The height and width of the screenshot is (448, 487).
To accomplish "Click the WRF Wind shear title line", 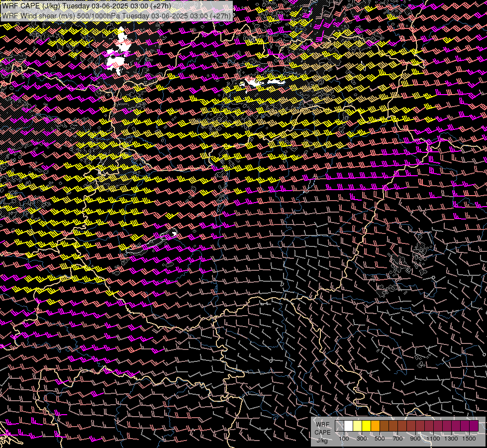I will coord(116,16).
